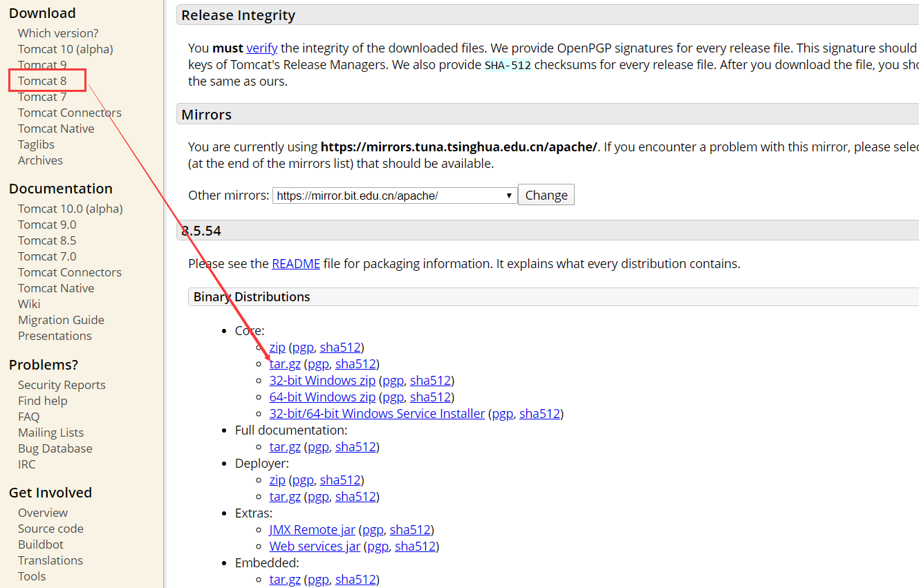The height and width of the screenshot is (588, 919).
Task: Select the Mirrors section heading
Action: click(206, 115)
